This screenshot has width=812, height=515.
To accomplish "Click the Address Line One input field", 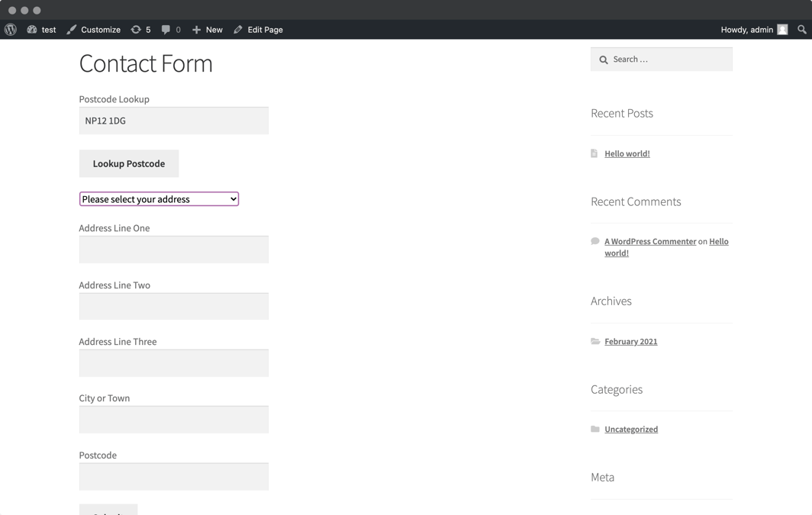I will pos(173,249).
